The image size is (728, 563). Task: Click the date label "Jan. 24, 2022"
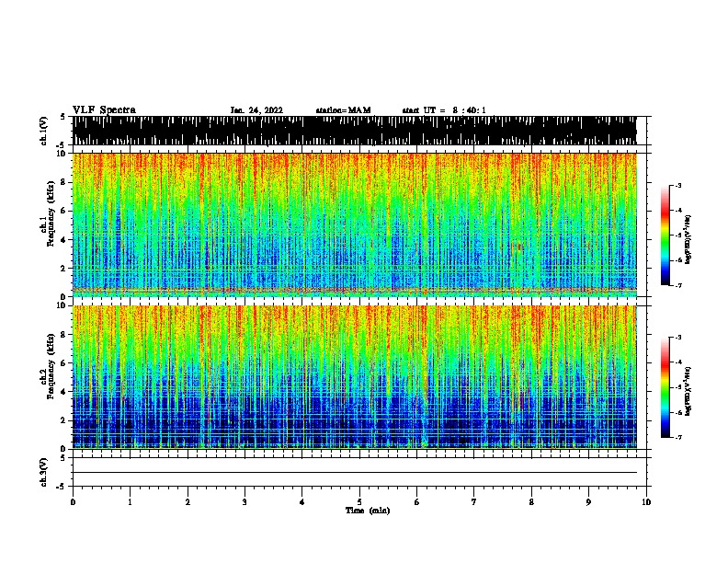click(256, 110)
